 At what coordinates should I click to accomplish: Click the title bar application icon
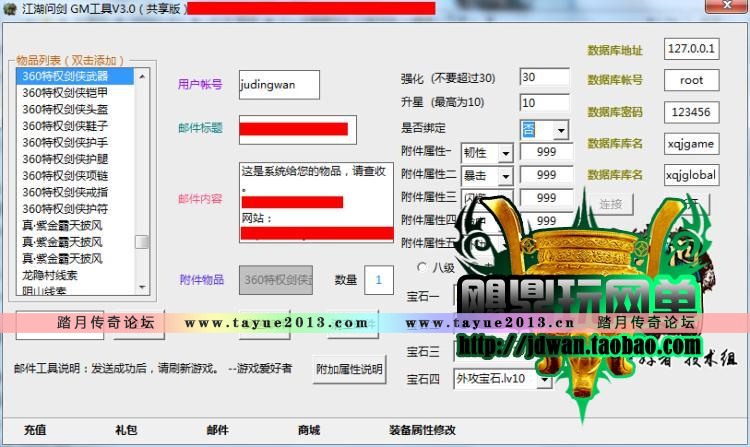(10, 8)
